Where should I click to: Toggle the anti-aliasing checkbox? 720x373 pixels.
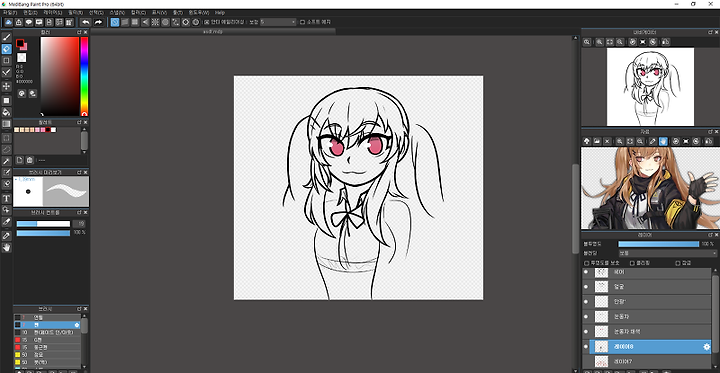pyautogui.click(x=207, y=22)
